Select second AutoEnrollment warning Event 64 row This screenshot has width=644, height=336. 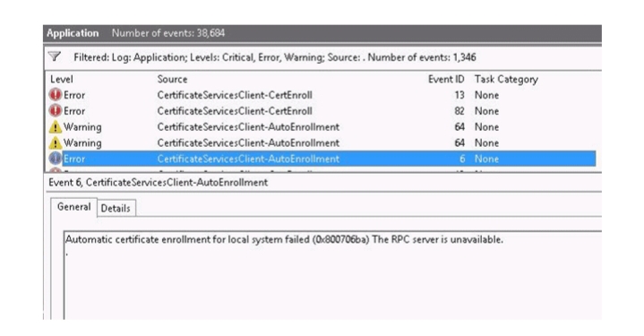[322, 143]
